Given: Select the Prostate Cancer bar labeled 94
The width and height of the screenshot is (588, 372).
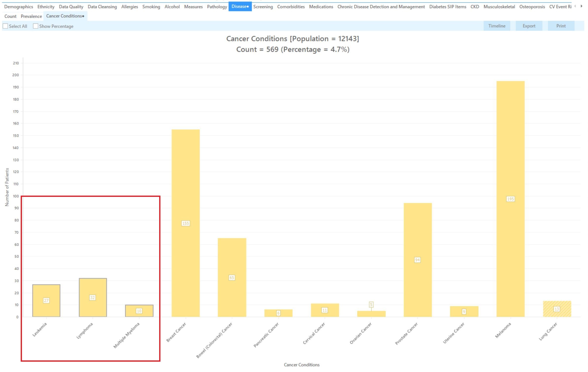Looking at the screenshot, I should (418, 260).
